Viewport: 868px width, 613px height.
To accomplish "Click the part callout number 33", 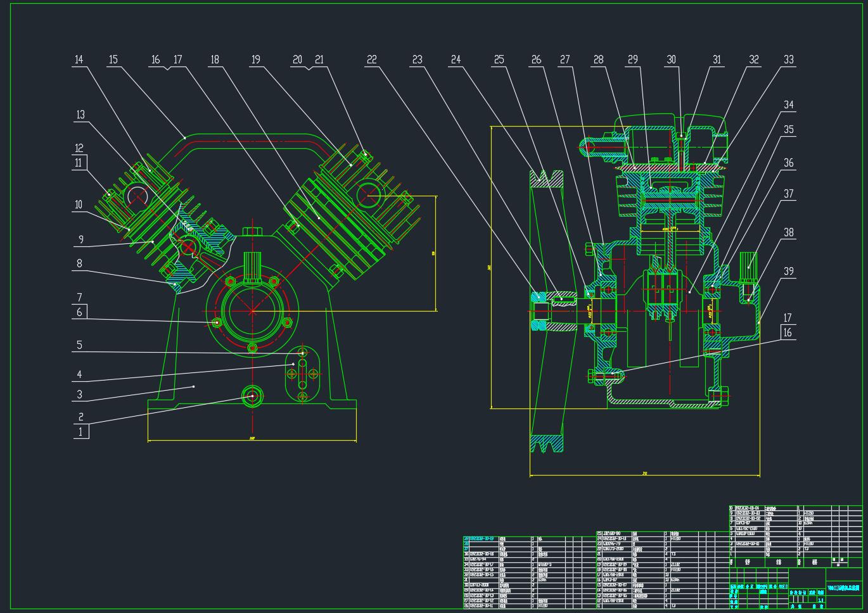I will [x=788, y=60].
